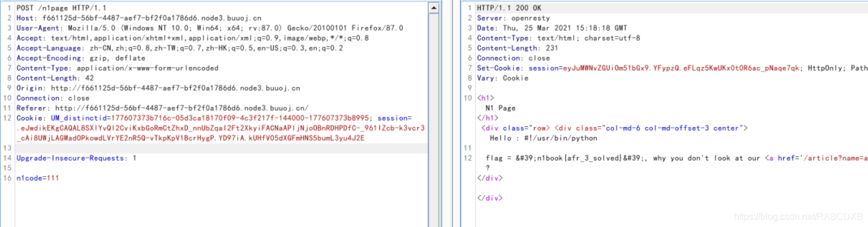
Task: Click 'Connection: close' in the response pane
Action: [513, 58]
